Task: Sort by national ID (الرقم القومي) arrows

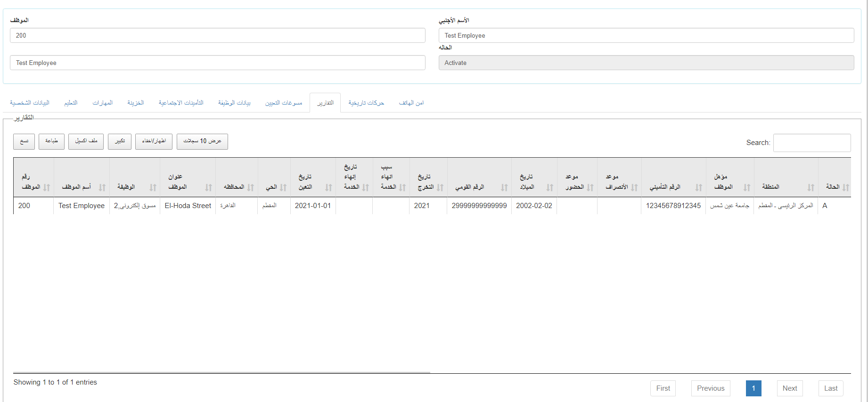Action: pyautogui.click(x=504, y=187)
